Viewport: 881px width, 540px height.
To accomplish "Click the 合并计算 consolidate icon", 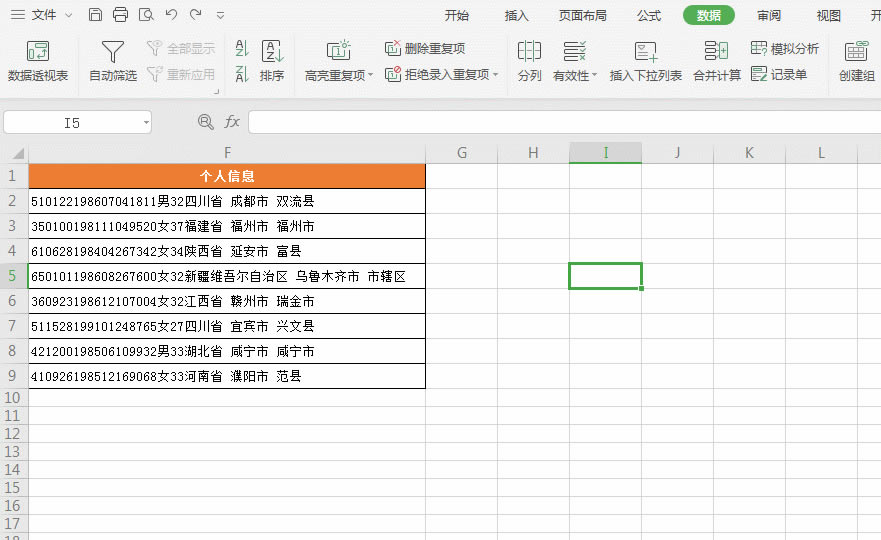I will (x=716, y=52).
